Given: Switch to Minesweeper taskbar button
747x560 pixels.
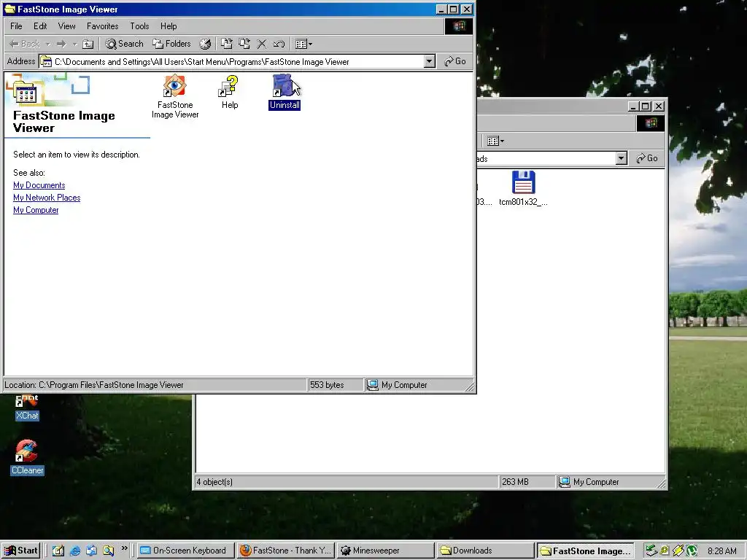Looking at the screenshot, I should [385, 551].
